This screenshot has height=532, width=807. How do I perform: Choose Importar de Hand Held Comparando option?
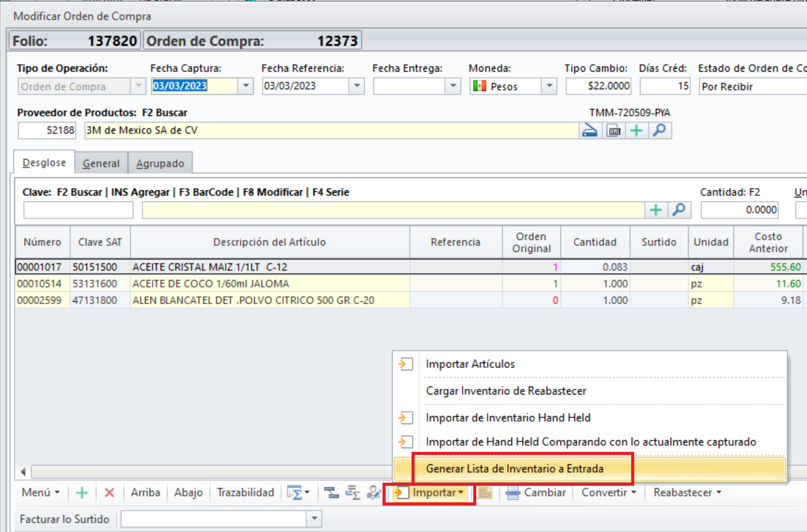coord(591,442)
